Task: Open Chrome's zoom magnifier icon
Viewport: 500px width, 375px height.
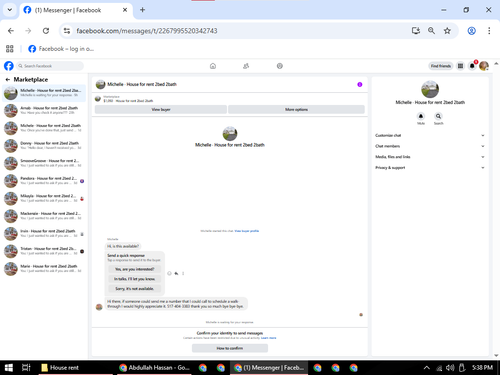Action: coord(431,31)
